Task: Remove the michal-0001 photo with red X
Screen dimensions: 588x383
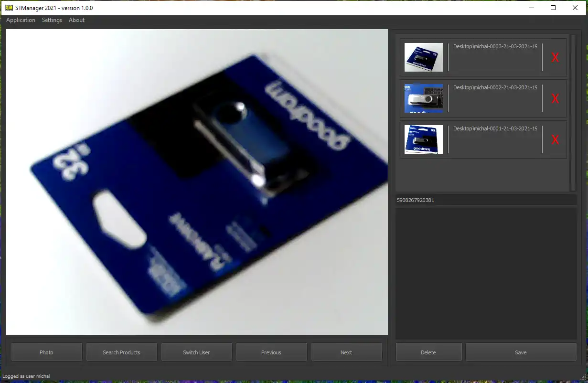Action: click(555, 140)
